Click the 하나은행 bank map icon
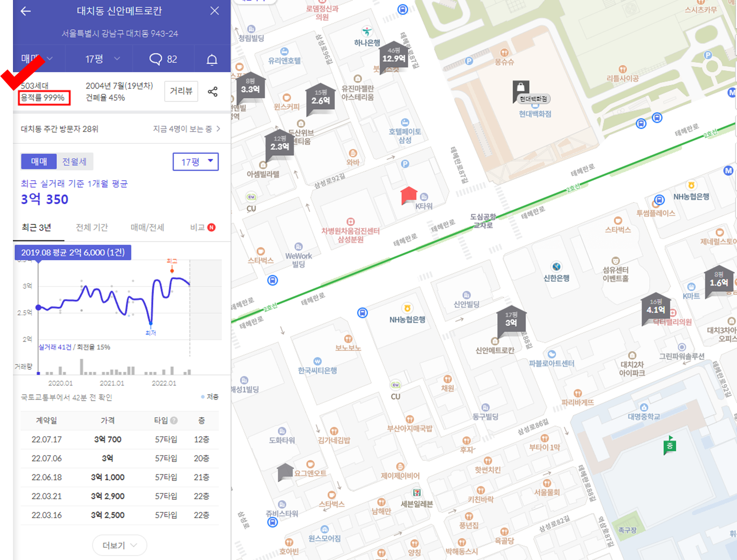737x560 pixels. point(367,31)
